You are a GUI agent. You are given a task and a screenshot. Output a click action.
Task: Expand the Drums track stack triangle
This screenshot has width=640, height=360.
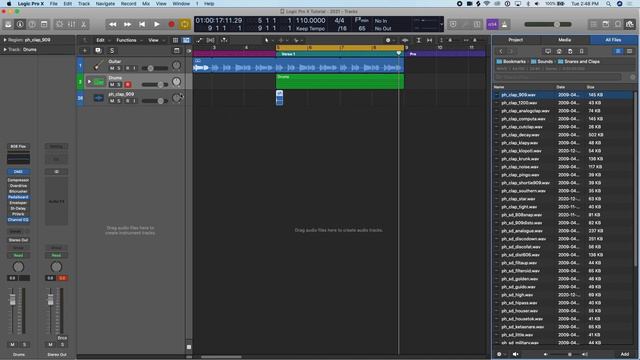(x=89, y=82)
